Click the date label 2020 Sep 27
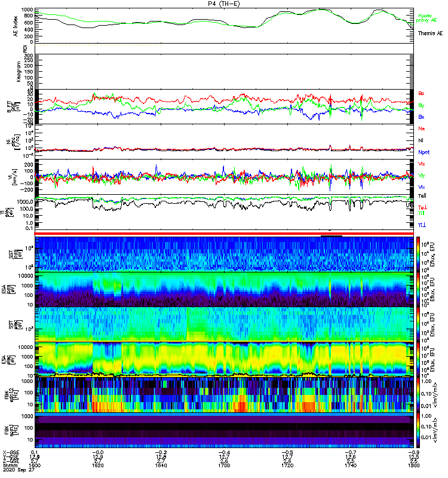The image size is (448, 478). 19,470
